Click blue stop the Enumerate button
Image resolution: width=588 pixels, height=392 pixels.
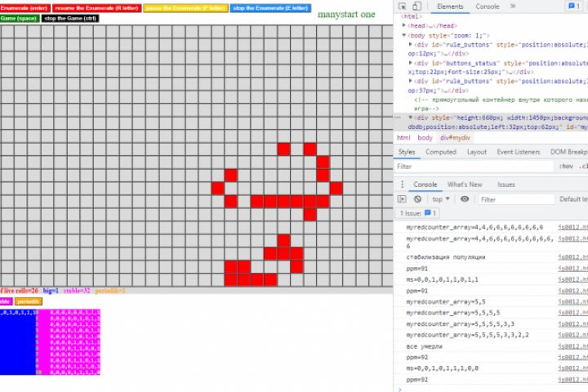pyautogui.click(x=270, y=8)
